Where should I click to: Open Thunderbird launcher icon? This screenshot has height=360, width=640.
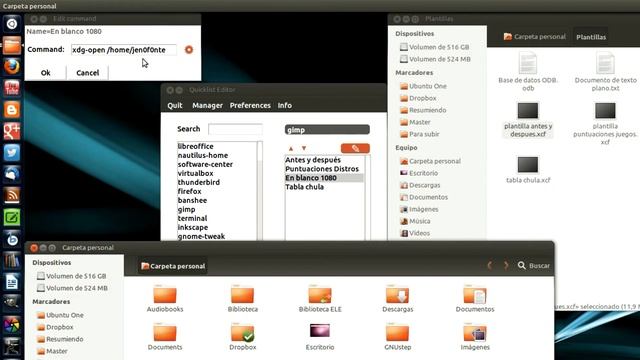(12, 174)
